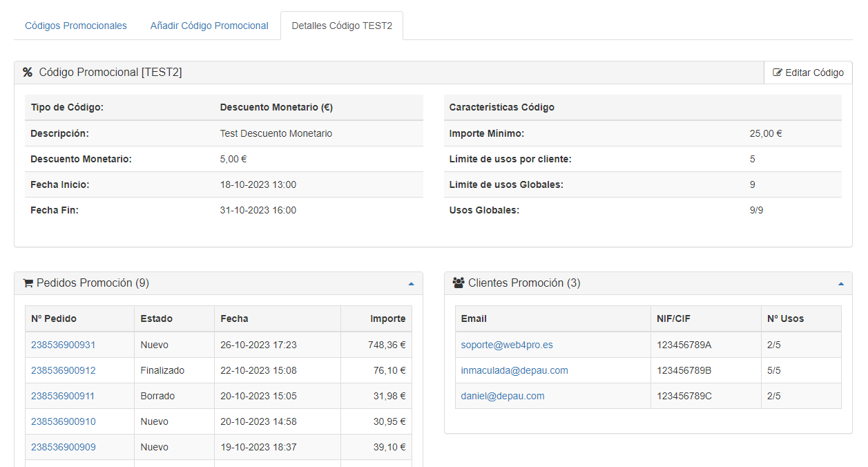Open client daniel@depau.com
This screenshot has height=467, width=868.
(x=503, y=396)
